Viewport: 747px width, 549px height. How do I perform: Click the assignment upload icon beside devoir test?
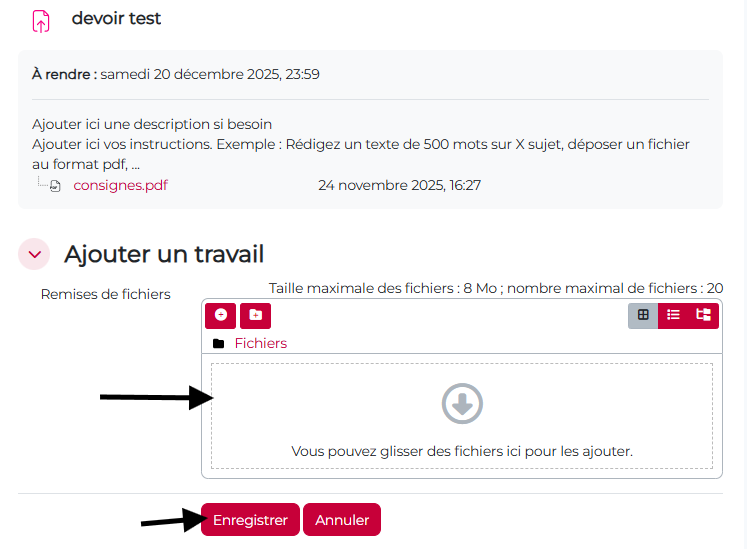41,21
